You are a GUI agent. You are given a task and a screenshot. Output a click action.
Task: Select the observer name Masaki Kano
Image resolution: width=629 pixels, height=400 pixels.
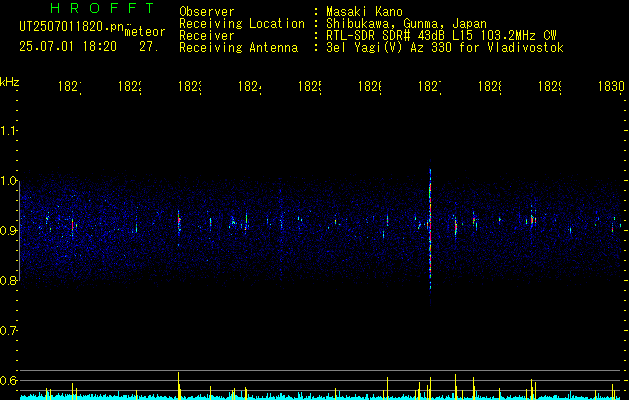tap(364, 12)
